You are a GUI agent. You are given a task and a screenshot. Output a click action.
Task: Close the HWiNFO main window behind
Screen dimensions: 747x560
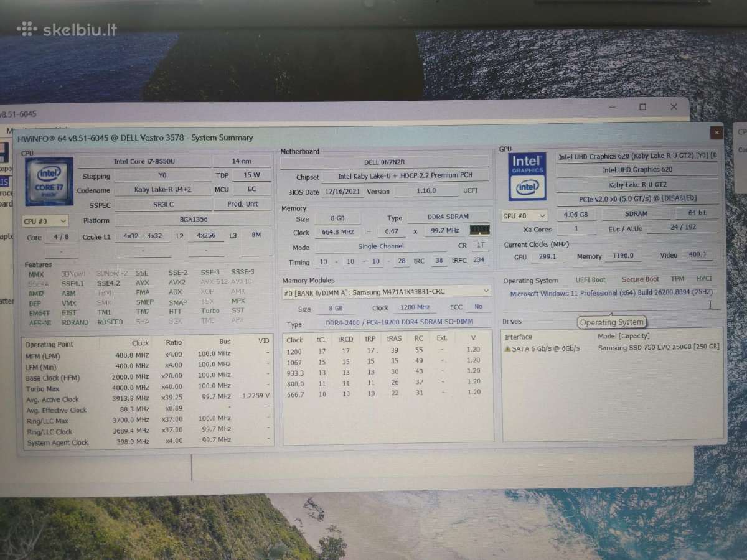[674, 106]
